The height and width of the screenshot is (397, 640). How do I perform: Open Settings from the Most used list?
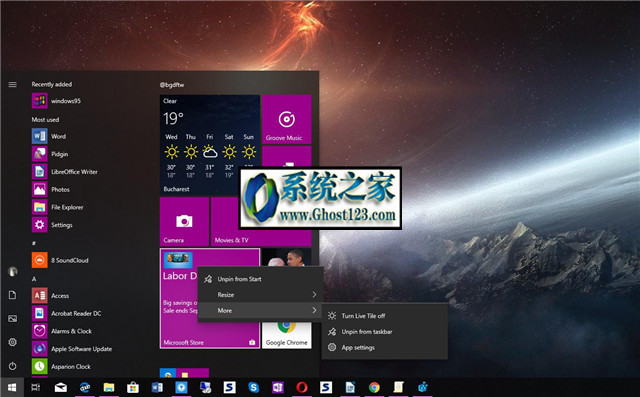(x=52, y=225)
